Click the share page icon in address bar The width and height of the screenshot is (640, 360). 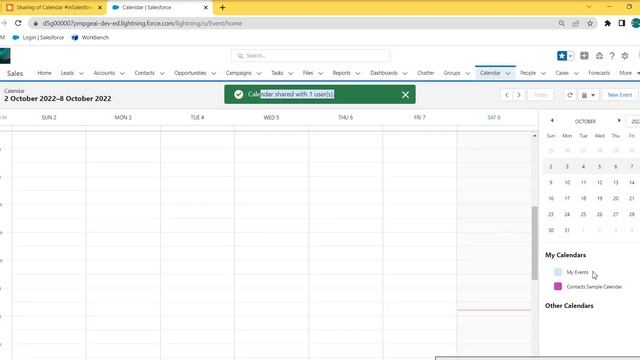[x=576, y=24]
